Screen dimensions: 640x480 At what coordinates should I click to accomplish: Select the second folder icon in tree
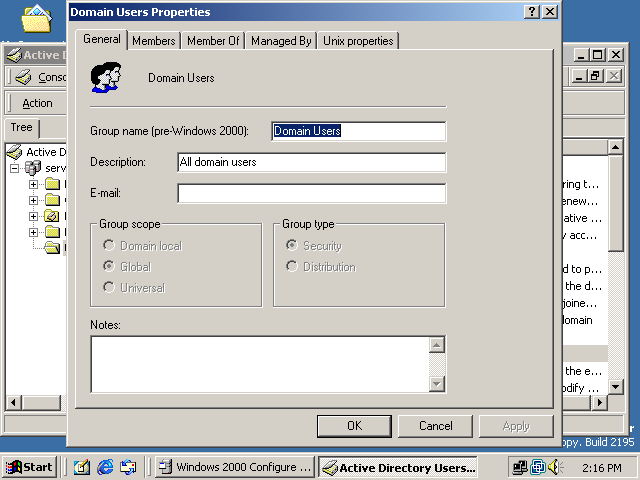click(x=52, y=200)
